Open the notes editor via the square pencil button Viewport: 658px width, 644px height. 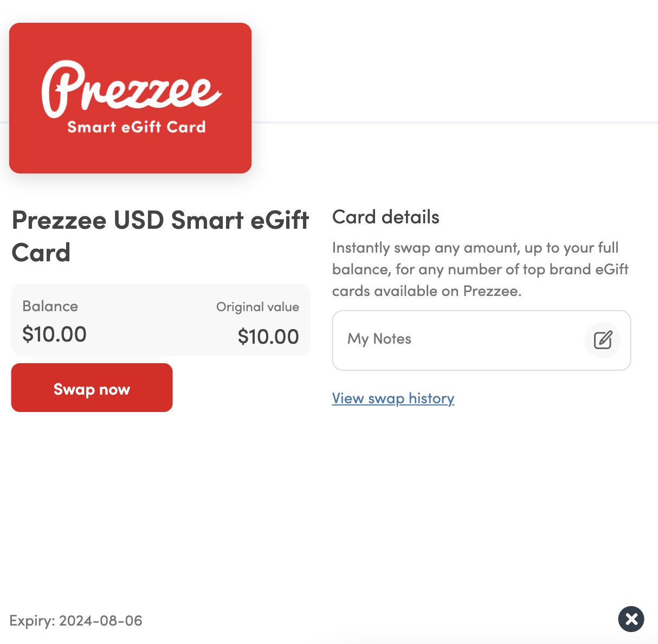603,340
